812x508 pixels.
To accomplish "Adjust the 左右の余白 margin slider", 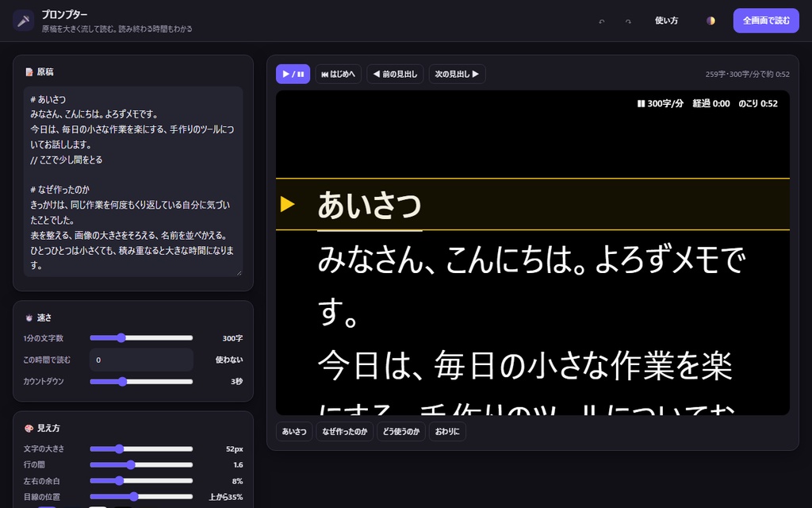I will pyautogui.click(x=141, y=481).
